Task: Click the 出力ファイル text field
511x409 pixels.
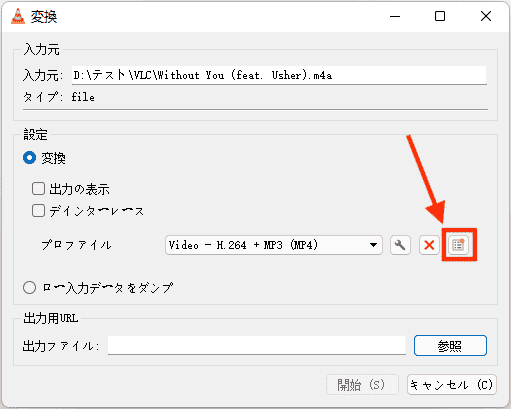Action: click(257, 345)
